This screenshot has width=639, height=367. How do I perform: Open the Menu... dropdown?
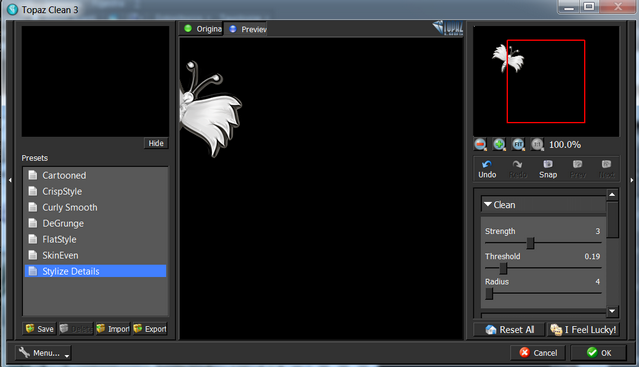point(43,353)
